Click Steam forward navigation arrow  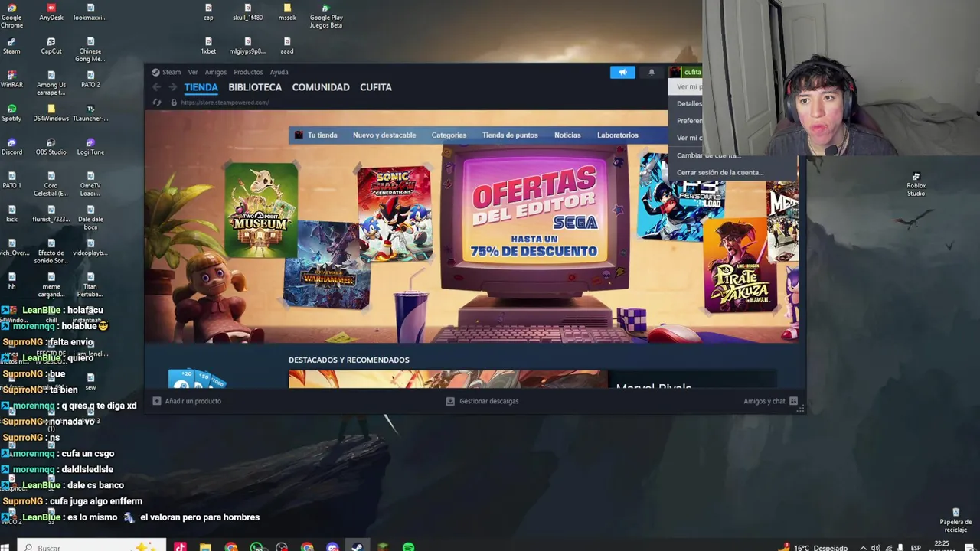coord(172,87)
